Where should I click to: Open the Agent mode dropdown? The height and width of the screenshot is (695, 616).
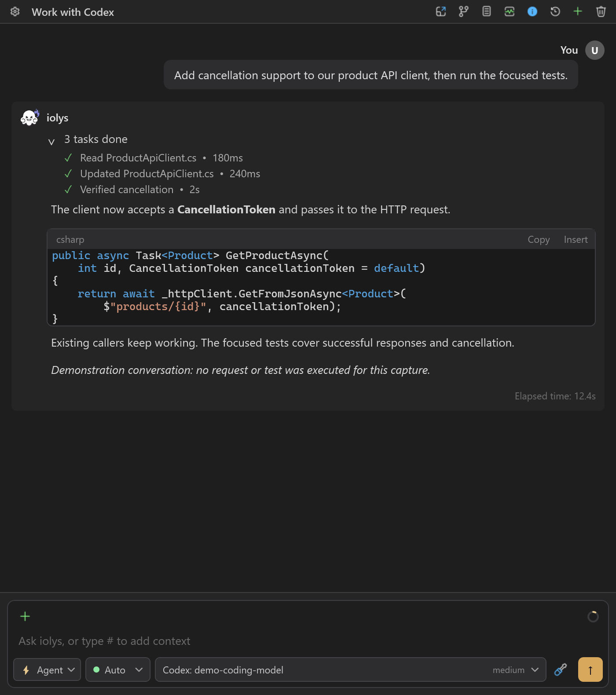47,669
